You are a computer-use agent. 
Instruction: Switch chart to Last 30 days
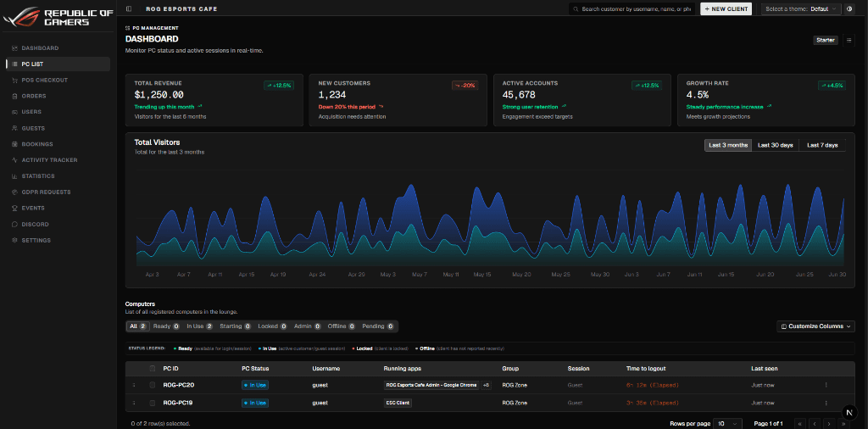pos(775,145)
